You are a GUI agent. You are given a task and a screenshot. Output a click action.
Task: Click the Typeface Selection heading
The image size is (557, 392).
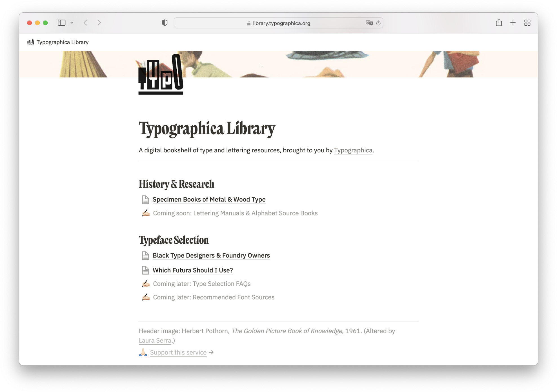point(174,240)
